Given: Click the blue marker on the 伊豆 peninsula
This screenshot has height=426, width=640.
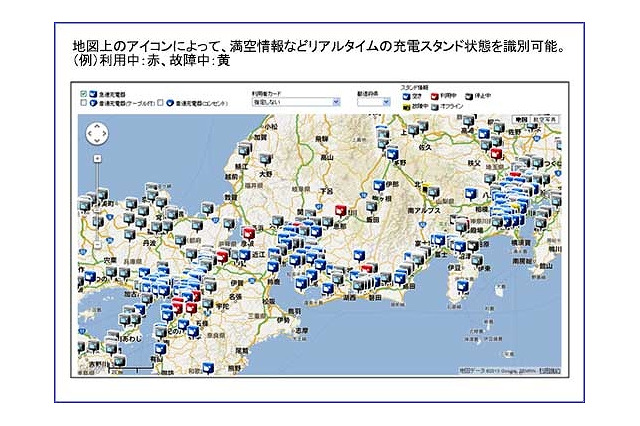Looking at the screenshot, I should [x=462, y=286].
